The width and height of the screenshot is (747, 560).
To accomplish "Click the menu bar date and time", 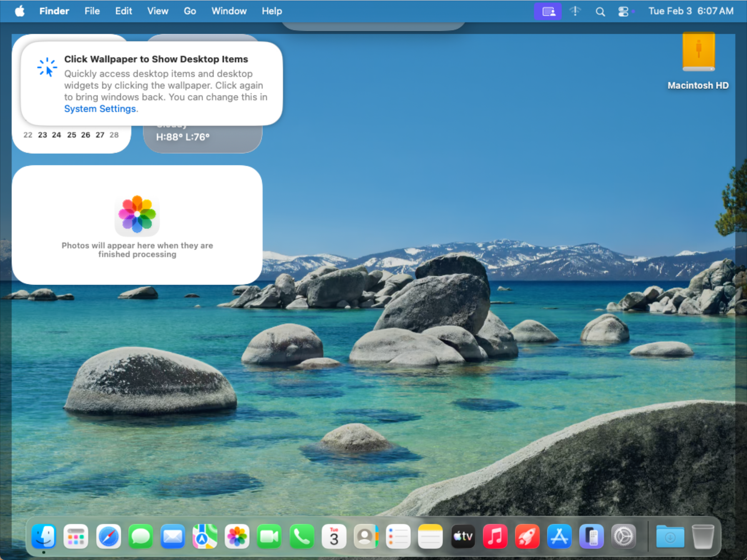I will pyautogui.click(x=690, y=11).
